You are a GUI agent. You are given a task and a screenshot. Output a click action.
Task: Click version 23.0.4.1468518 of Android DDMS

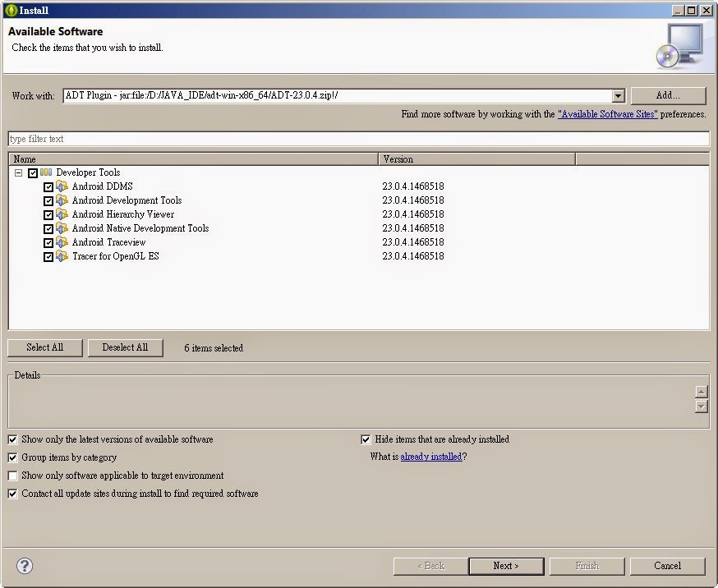[x=413, y=186]
